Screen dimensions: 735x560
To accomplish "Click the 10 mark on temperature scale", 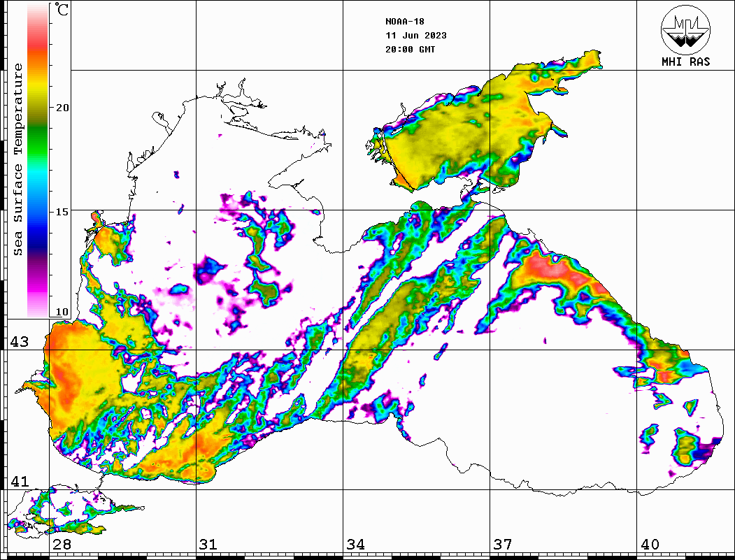I will point(62,312).
